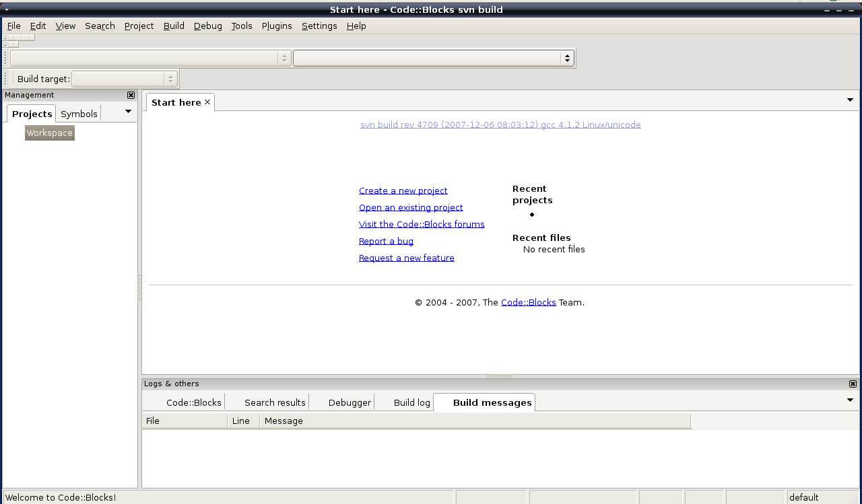The height and width of the screenshot is (504, 862).
Task: Open the Tools menu
Action: click(242, 26)
